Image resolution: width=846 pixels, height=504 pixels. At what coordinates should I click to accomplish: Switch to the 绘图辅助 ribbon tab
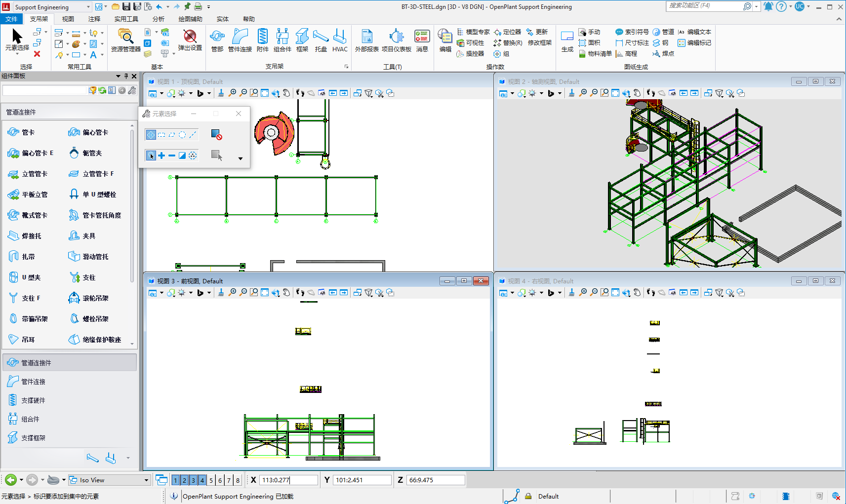pyautogui.click(x=190, y=19)
